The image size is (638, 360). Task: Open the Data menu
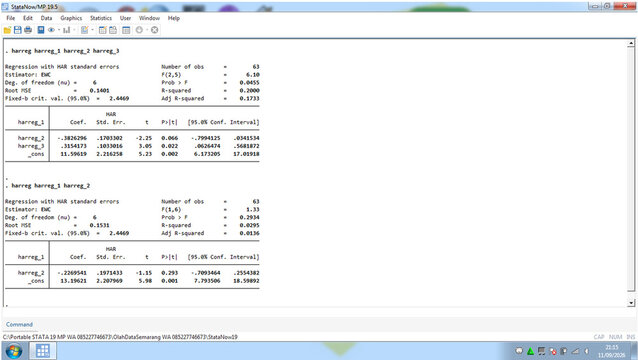[46, 18]
